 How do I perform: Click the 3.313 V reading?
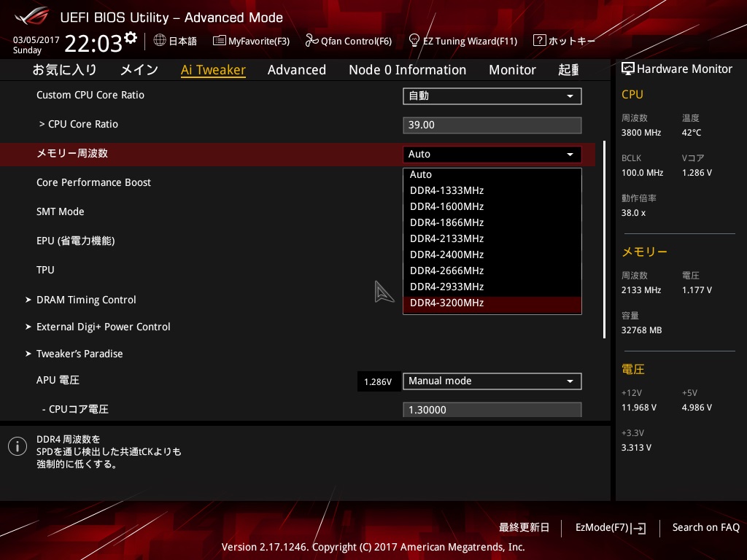click(636, 448)
